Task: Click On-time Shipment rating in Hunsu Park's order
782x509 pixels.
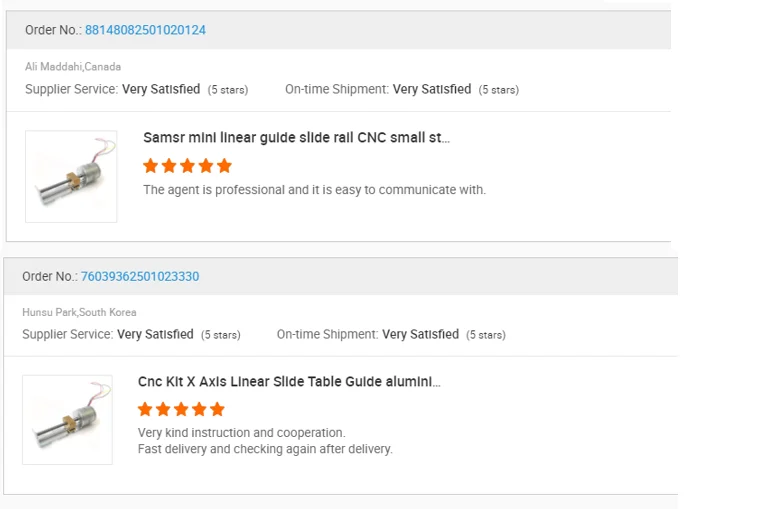Action: click(x=420, y=334)
